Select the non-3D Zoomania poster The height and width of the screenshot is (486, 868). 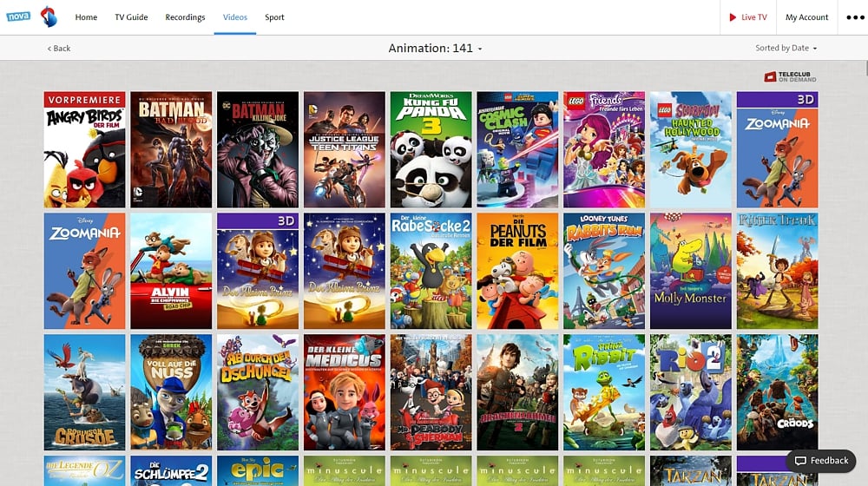tap(85, 272)
